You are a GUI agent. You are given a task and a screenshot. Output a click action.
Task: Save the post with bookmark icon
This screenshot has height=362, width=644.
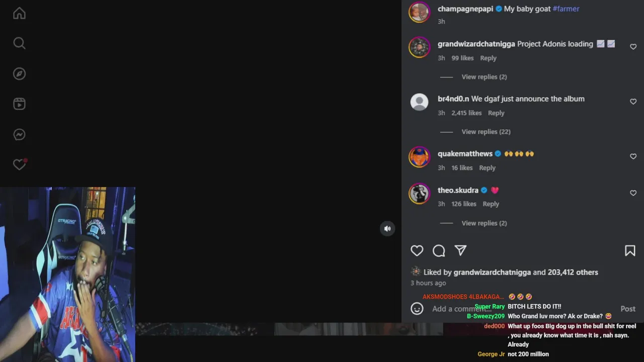[x=630, y=250]
